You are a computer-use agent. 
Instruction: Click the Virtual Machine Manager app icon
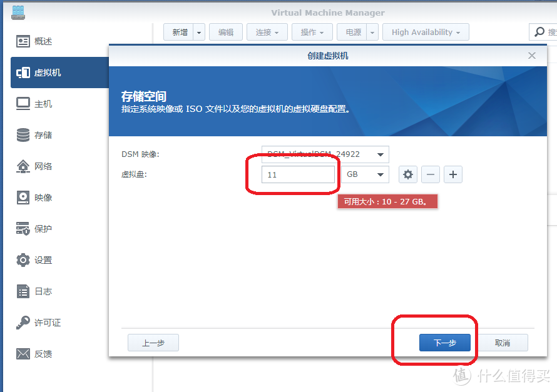point(18,13)
